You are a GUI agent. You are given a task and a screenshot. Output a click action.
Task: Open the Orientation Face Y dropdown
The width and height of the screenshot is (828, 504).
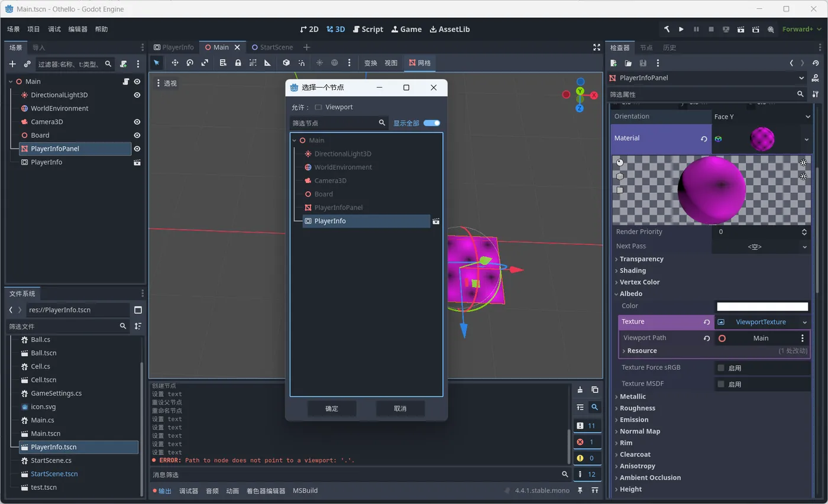coord(761,117)
